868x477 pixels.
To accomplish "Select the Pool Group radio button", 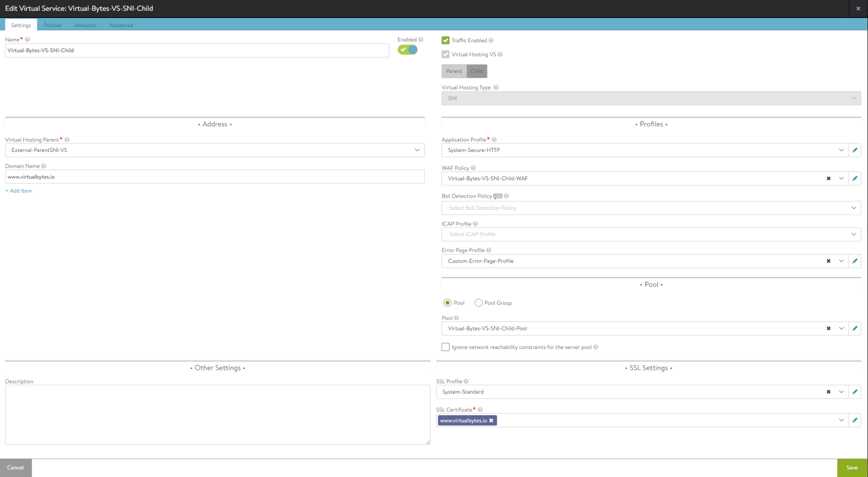I will (478, 303).
